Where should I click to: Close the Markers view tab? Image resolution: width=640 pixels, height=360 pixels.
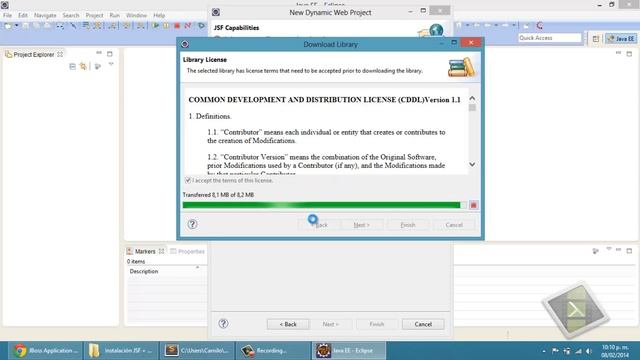coord(162,251)
